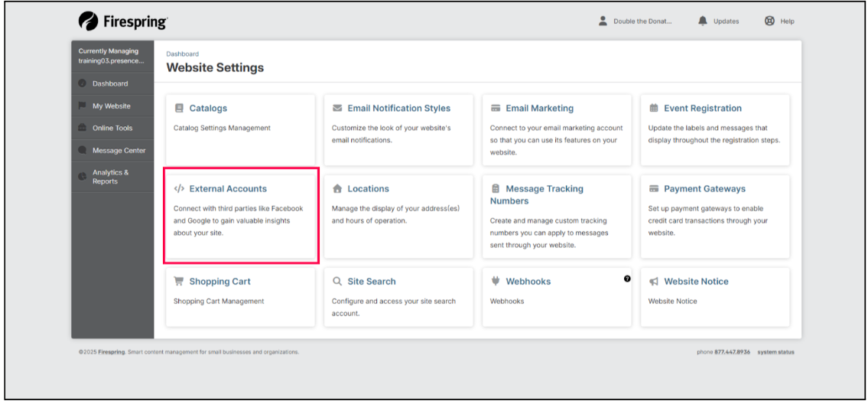Click the Shopping Cart icon
The height and width of the screenshot is (401, 868).
coord(179,282)
